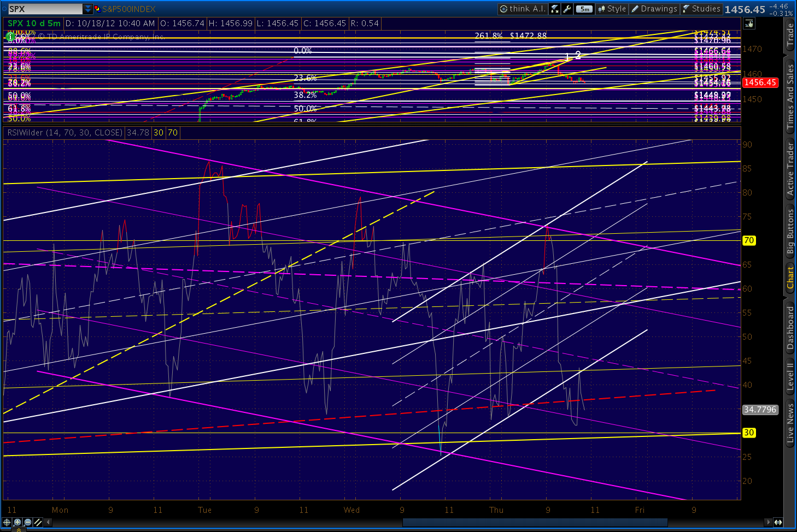
Task: Select the crosshair cursor tool
Action: pos(7,523)
